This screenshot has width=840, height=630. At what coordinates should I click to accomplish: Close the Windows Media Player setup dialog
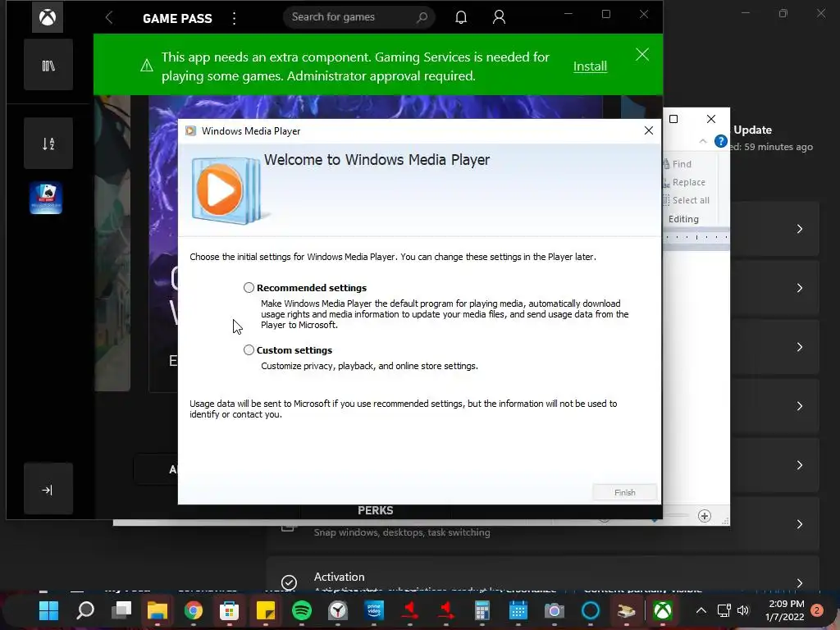tap(649, 130)
